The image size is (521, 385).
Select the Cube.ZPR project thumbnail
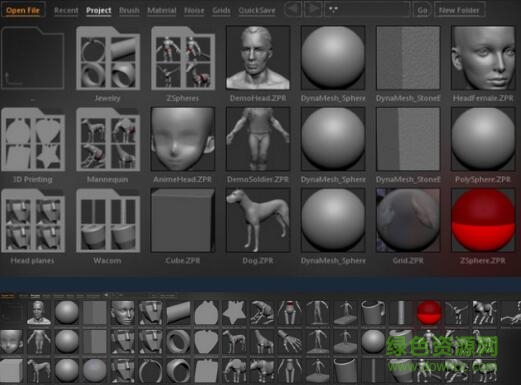coord(183,220)
